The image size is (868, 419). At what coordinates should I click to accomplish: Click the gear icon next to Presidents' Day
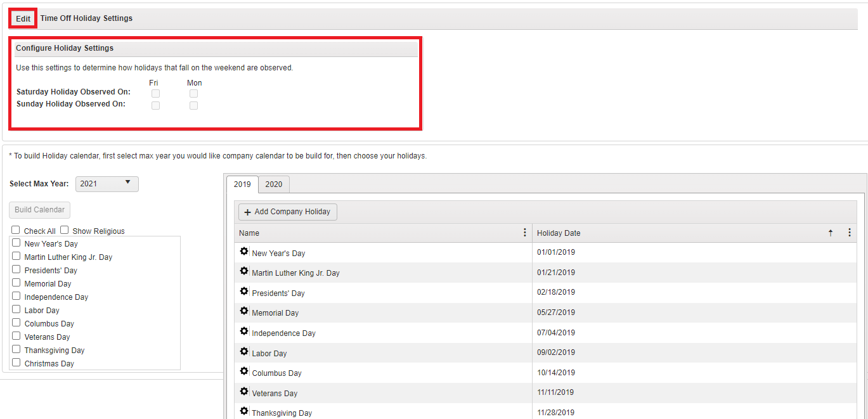(x=244, y=291)
